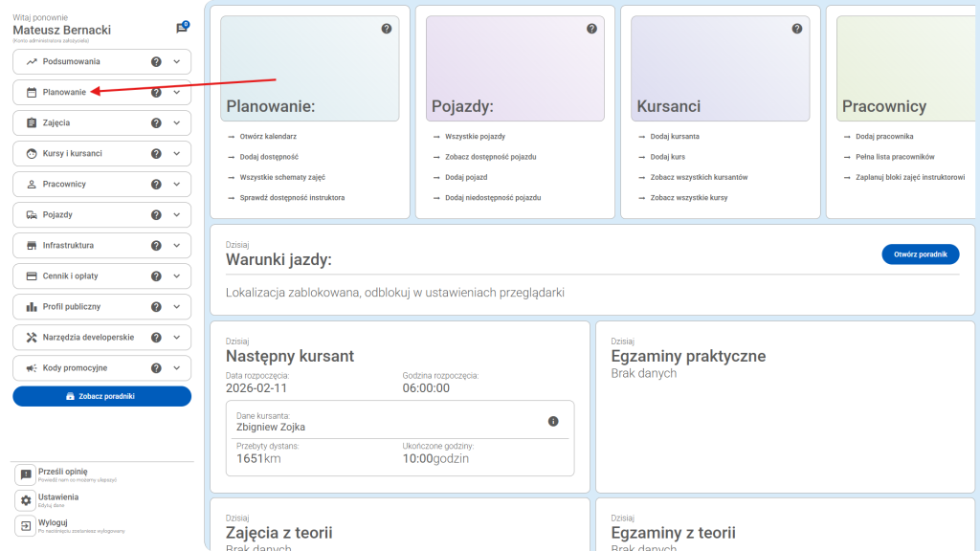Click the logout door icon next to Wyloguj
This screenshot has height=551, width=980.
(x=22, y=523)
